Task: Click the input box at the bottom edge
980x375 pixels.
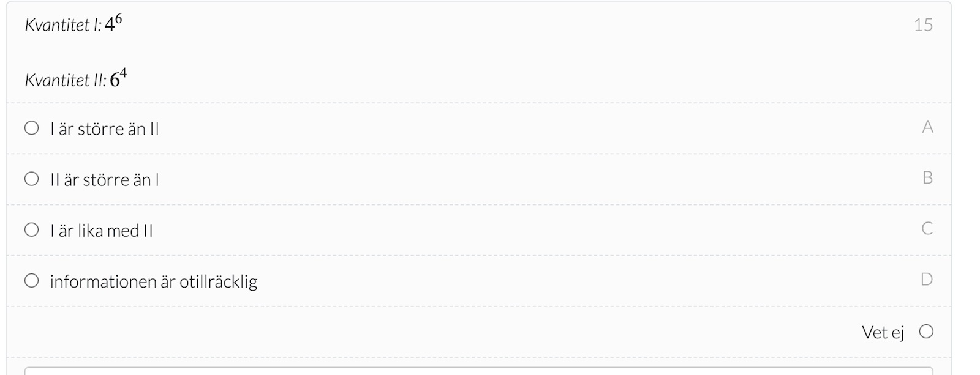Action: click(x=478, y=371)
